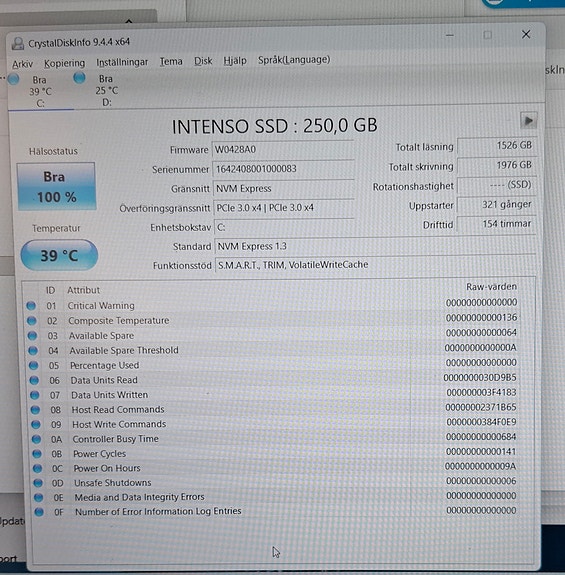This screenshot has width=565, height=575.
Task: Click the status dot for Unsafe Shutdowns
Action: pyautogui.click(x=38, y=483)
